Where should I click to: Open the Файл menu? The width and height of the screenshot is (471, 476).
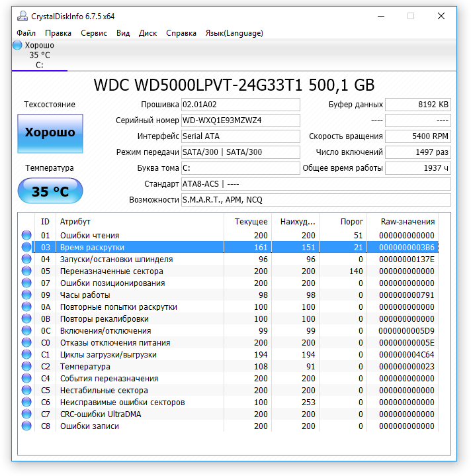coord(26,33)
